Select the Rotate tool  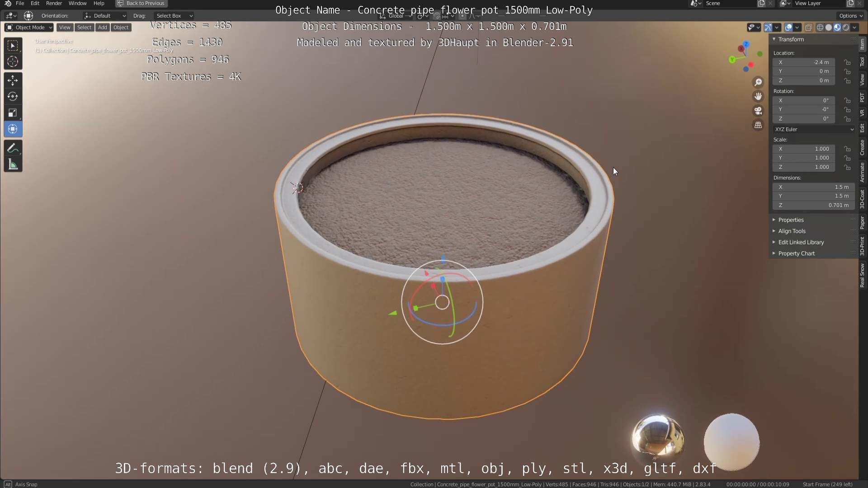point(13,97)
